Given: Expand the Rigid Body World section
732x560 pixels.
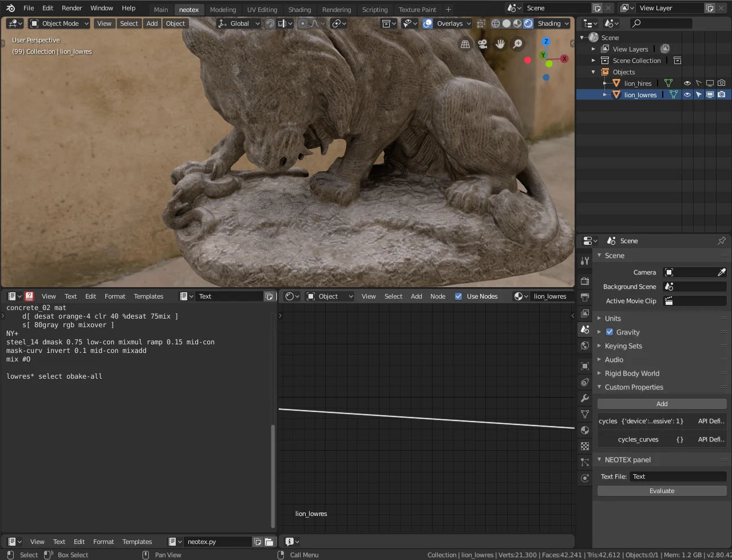Looking at the screenshot, I should pos(632,374).
